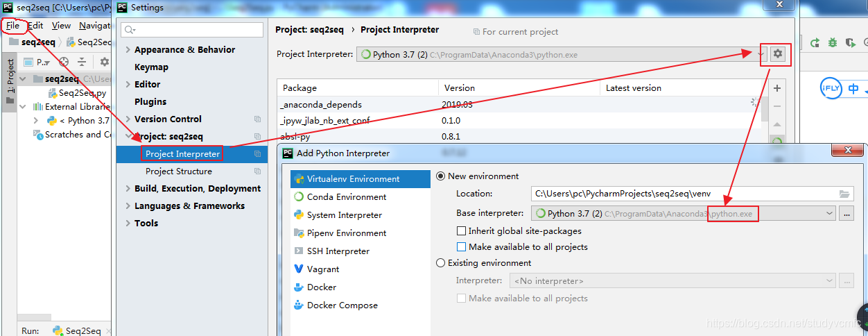Click the folder browse icon in Location field
Viewport: 868px width, 336px height.
coord(844,194)
